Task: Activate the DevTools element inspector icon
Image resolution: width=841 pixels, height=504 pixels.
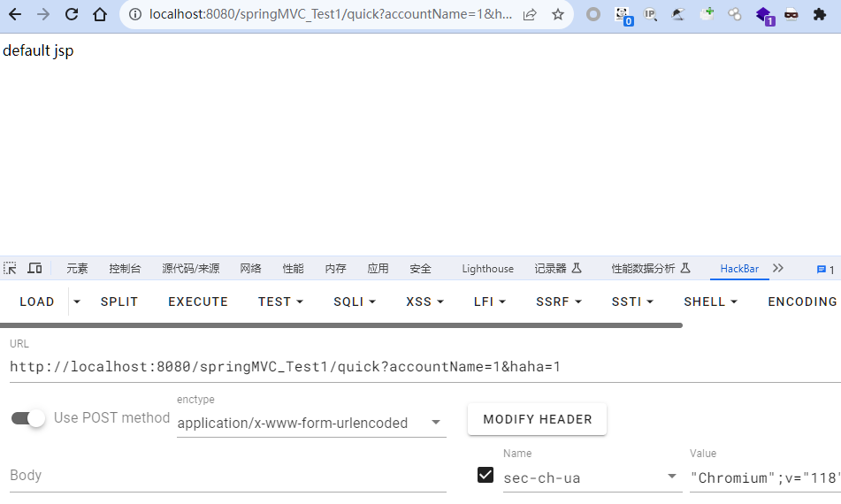Action: click(11, 269)
